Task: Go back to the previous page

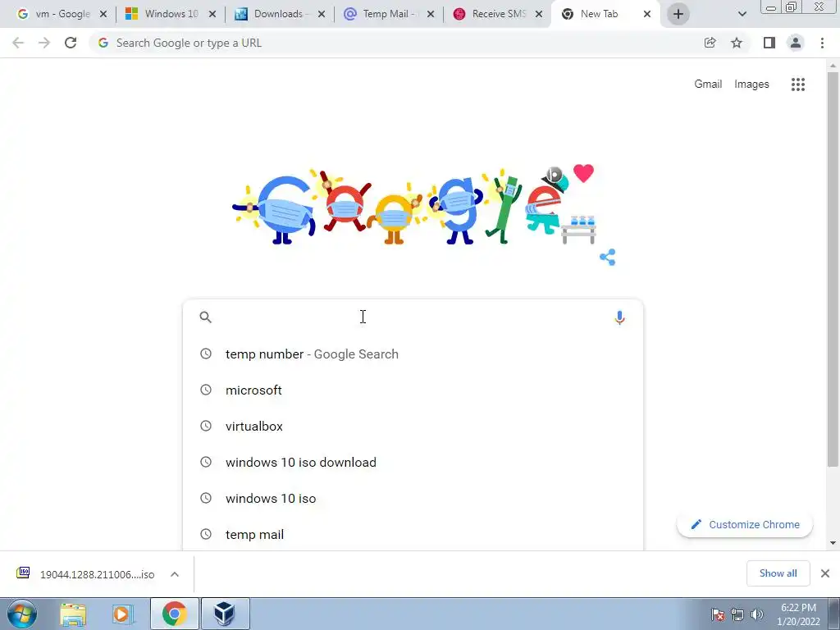Action: pos(18,43)
